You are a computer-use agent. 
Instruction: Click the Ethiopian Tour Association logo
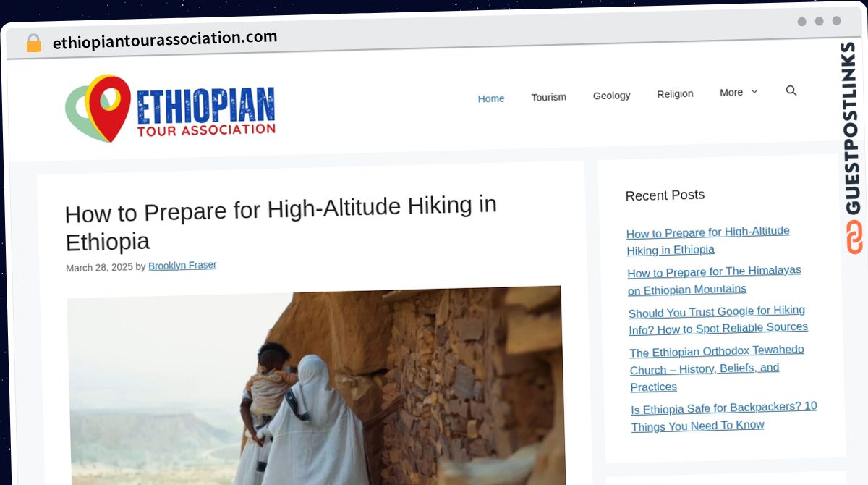171,109
